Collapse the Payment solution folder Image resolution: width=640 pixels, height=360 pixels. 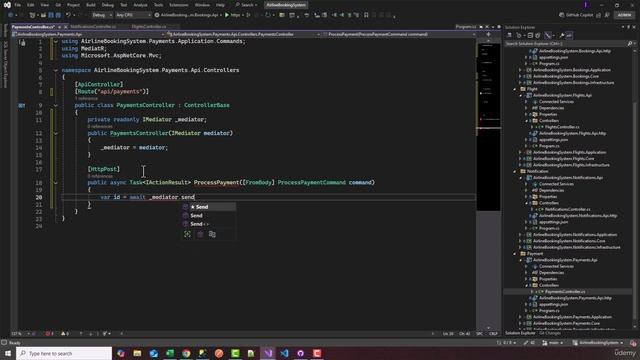[515, 254]
